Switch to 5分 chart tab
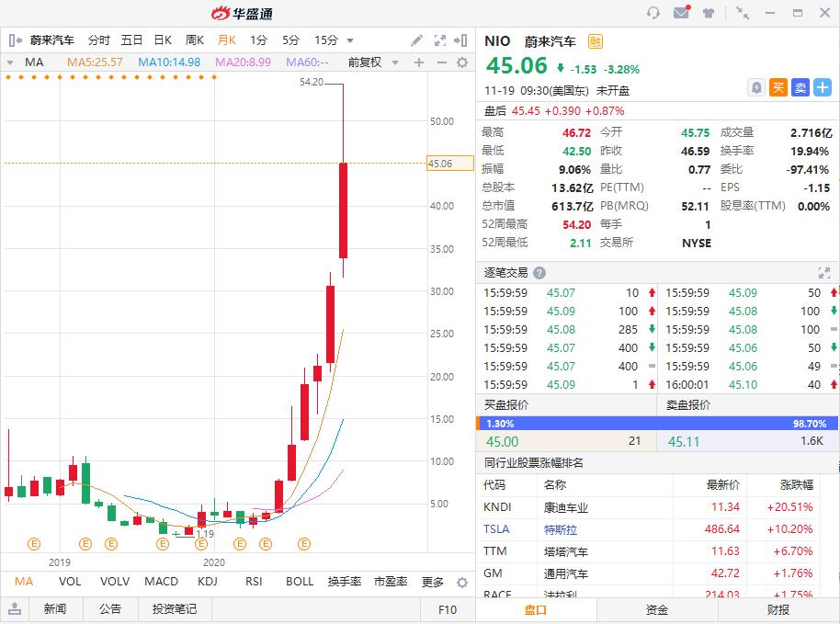This screenshot has width=840, height=624. (x=290, y=40)
